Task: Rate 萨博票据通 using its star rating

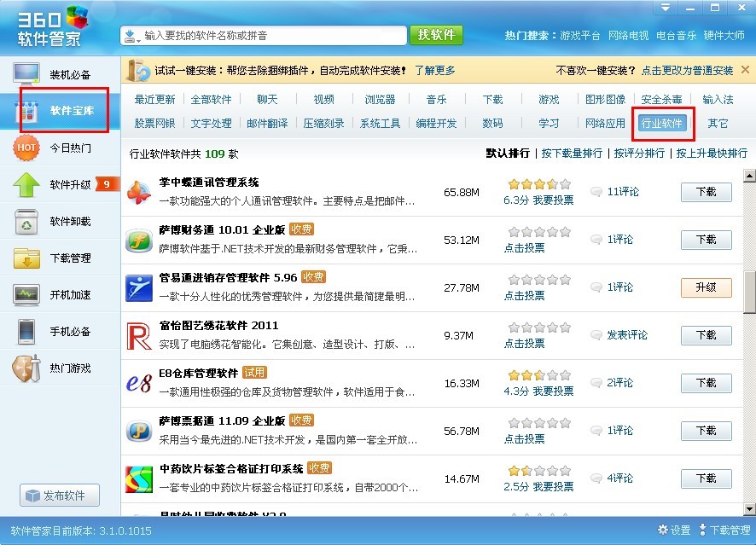Action: 539,423
